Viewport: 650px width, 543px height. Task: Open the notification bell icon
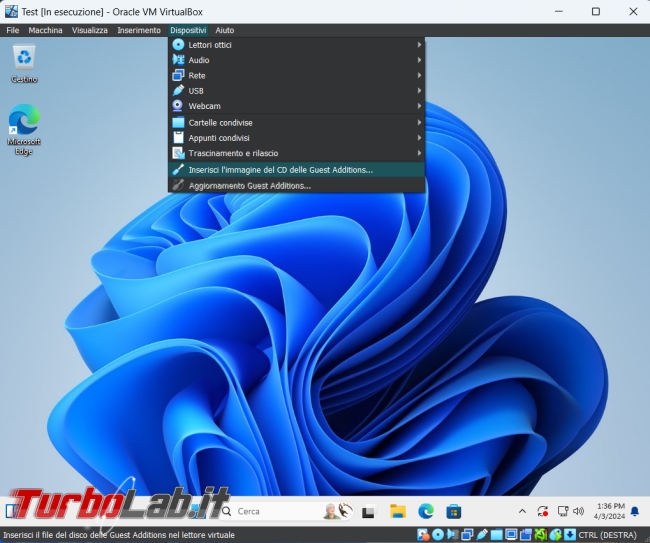coord(635,511)
